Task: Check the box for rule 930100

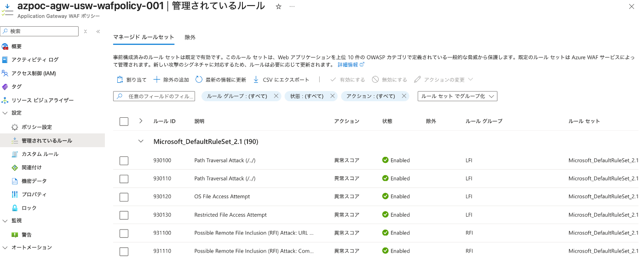Action: coord(124,161)
